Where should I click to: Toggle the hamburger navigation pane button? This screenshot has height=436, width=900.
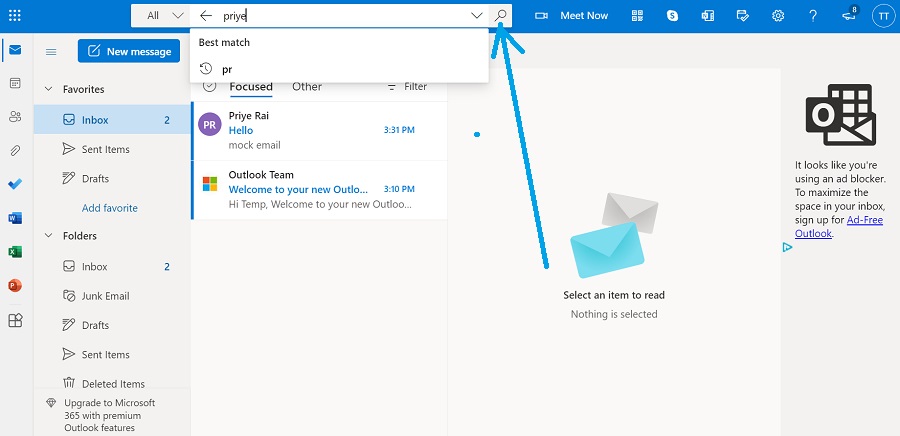click(x=51, y=52)
